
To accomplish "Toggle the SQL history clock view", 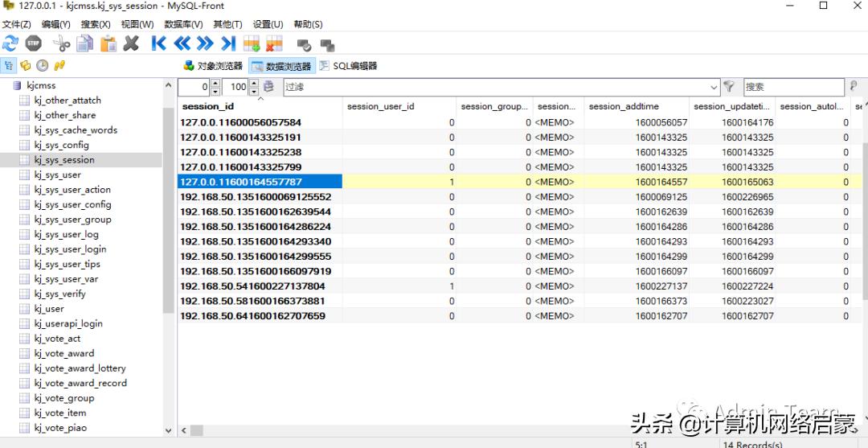I will click(42, 66).
